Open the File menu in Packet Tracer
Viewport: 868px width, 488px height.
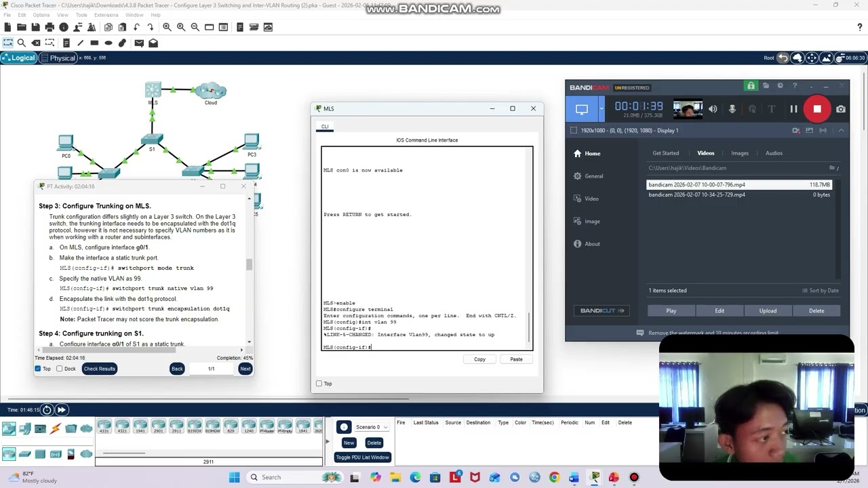pos(7,15)
